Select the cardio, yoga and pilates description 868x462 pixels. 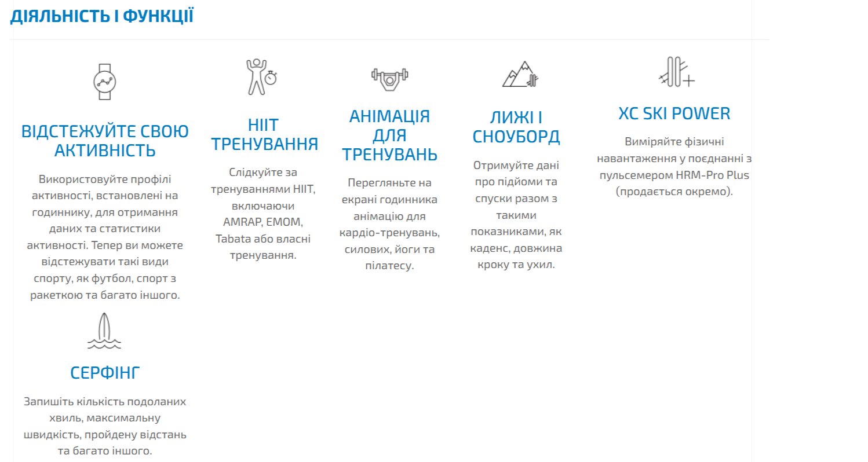click(389, 224)
